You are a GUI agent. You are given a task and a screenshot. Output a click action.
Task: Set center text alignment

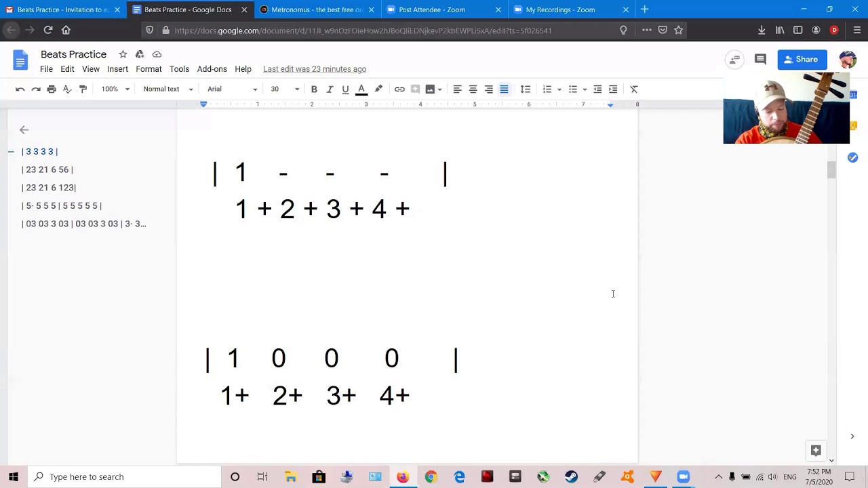coord(473,89)
